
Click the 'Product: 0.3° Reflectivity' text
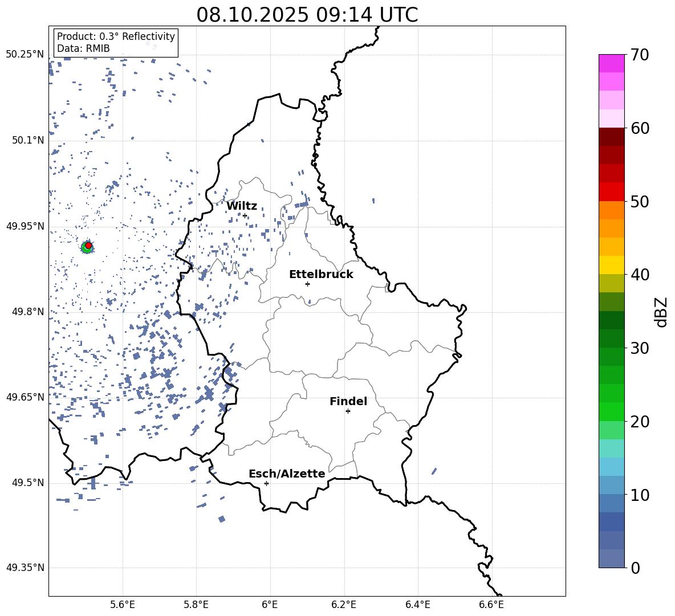[x=116, y=36]
